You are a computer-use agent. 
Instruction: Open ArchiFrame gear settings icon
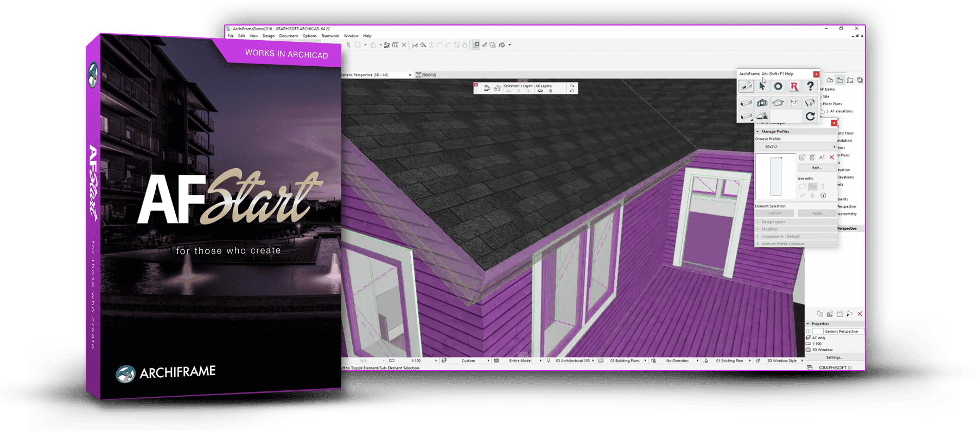point(778,86)
